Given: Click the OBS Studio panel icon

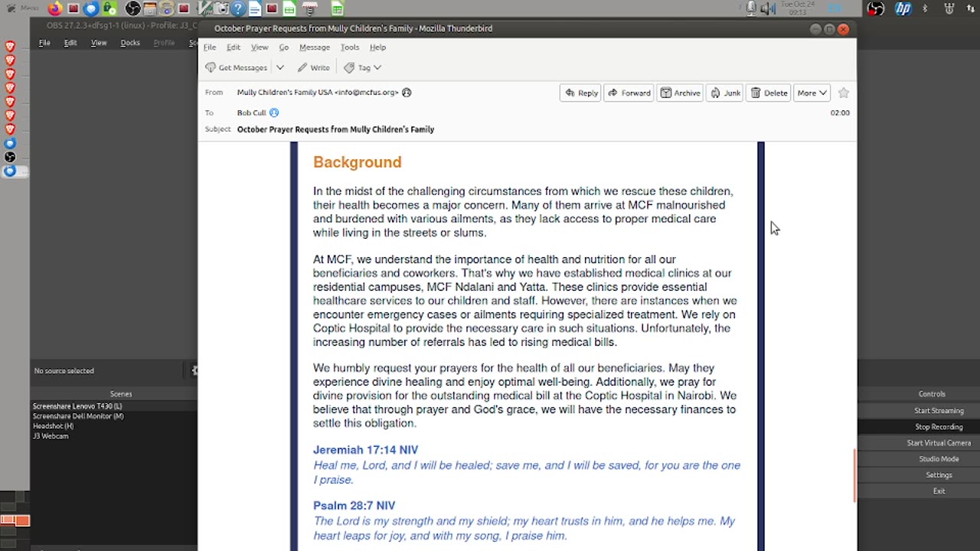Looking at the screenshot, I should (x=132, y=8).
